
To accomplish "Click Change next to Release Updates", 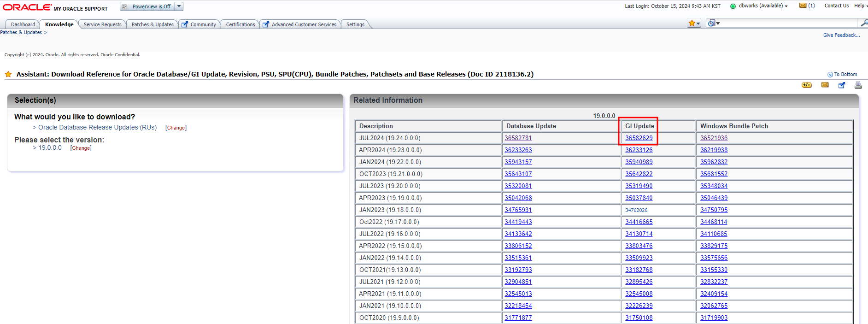I will 176,128.
